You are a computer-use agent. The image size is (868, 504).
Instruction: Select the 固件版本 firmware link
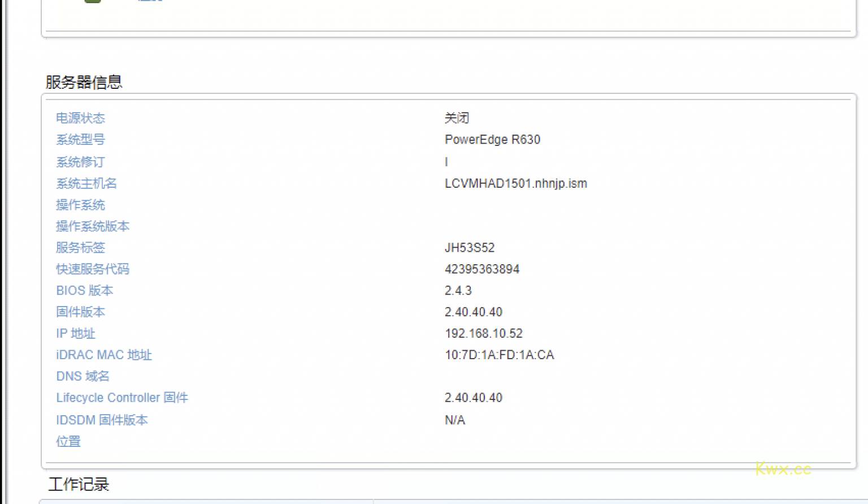click(80, 312)
